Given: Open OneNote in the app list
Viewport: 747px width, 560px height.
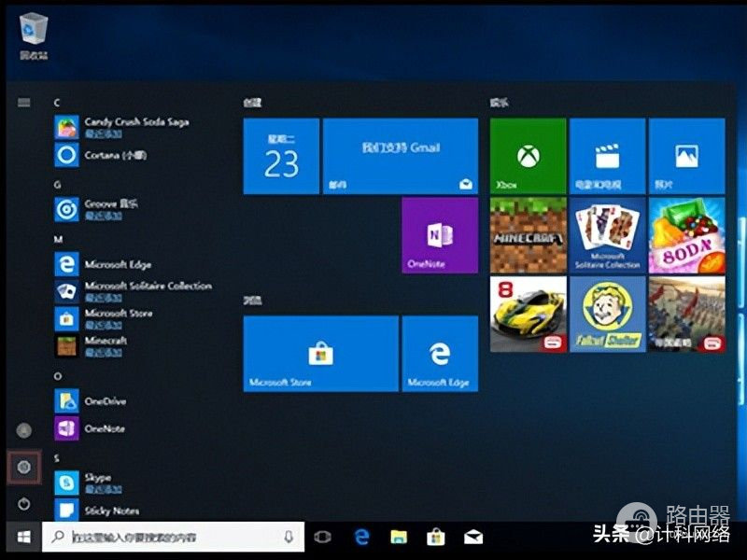Looking at the screenshot, I should pos(90,428).
